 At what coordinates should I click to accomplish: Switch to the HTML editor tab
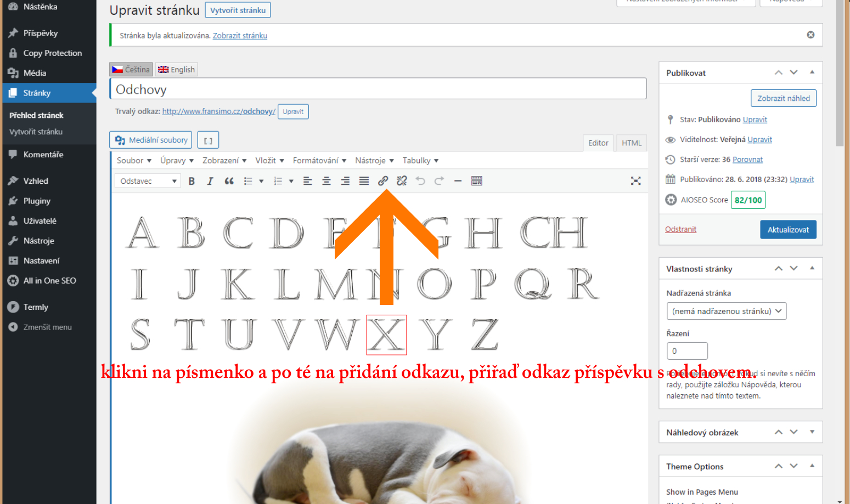point(632,143)
